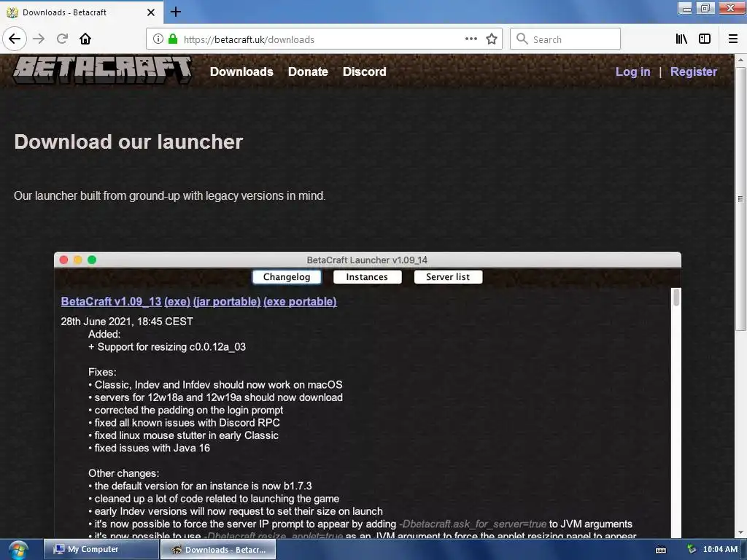Click the 'Download our launcher' heading
Image resolution: width=747 pixels, height=560 pixels.
coord(128,142)
